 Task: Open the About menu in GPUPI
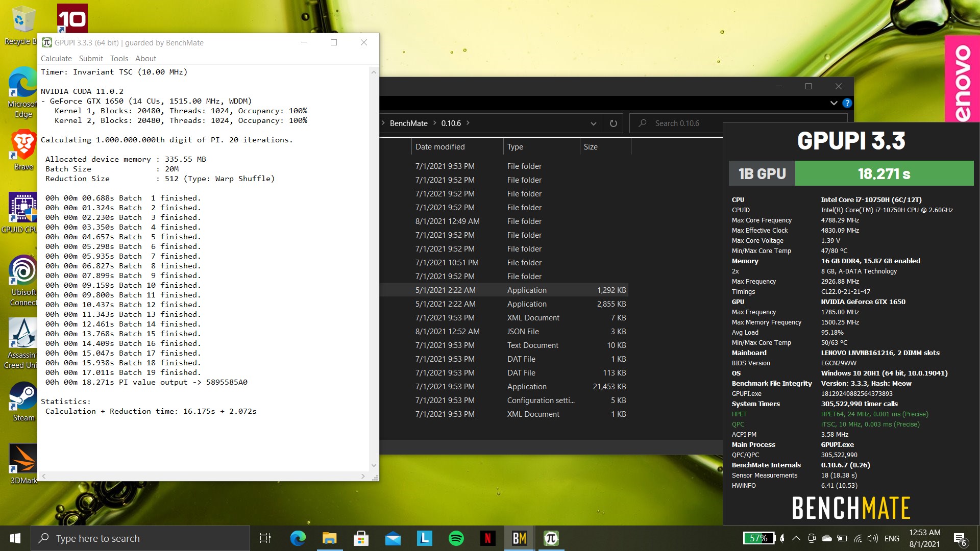(145, 59)
